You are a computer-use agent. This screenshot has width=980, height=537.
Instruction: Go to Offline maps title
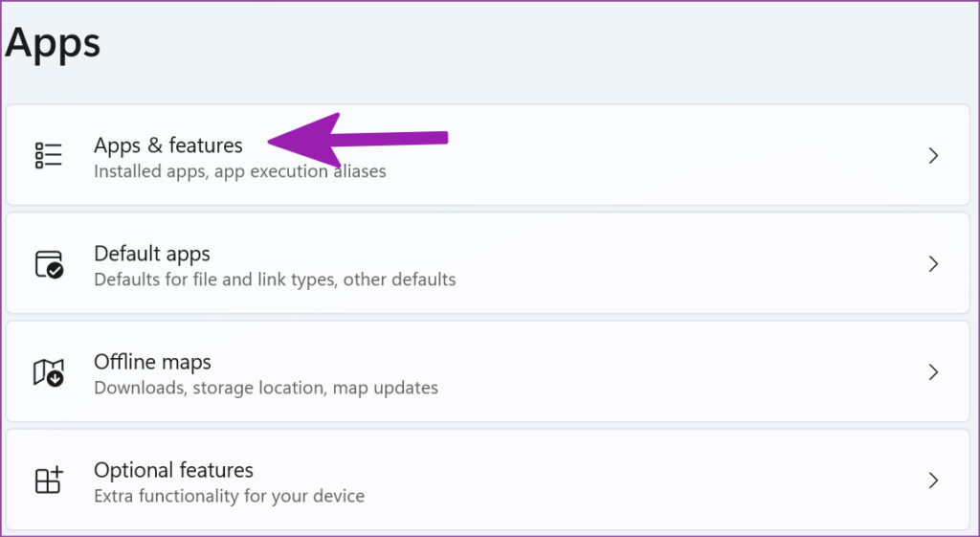[152, 362]
